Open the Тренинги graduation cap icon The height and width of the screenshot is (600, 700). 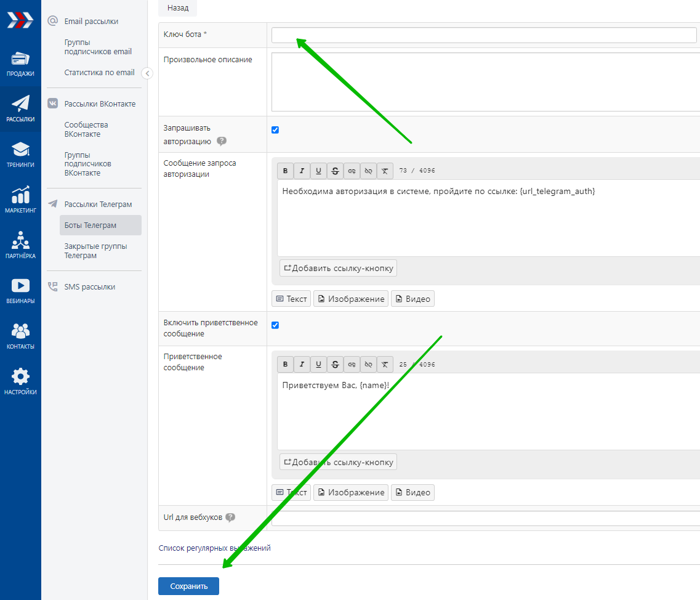pyautogui.click(x=20, y=150)
